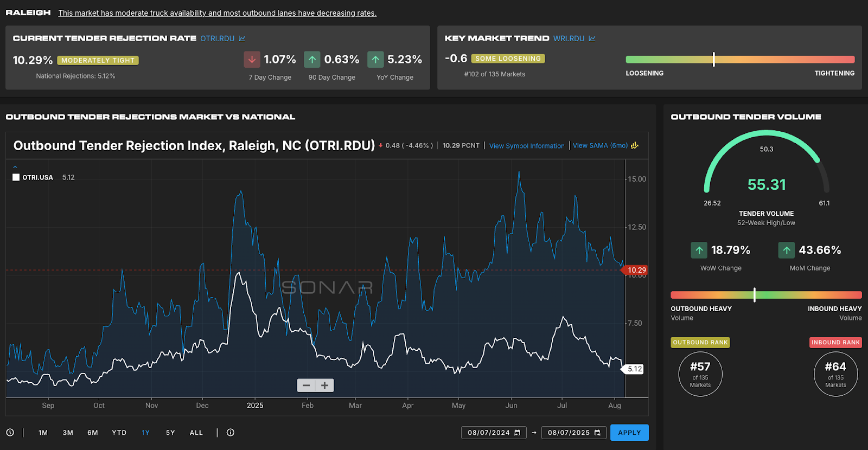Select the 3M time range
The height and width of the screenshot is (450, 868).
pos(68,433)
